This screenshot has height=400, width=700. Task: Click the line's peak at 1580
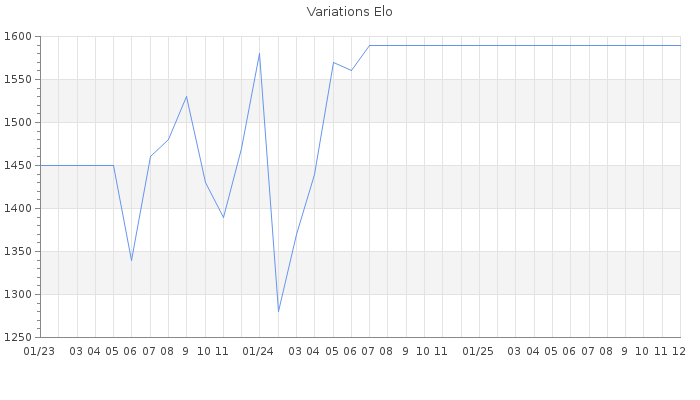(260, 53)
